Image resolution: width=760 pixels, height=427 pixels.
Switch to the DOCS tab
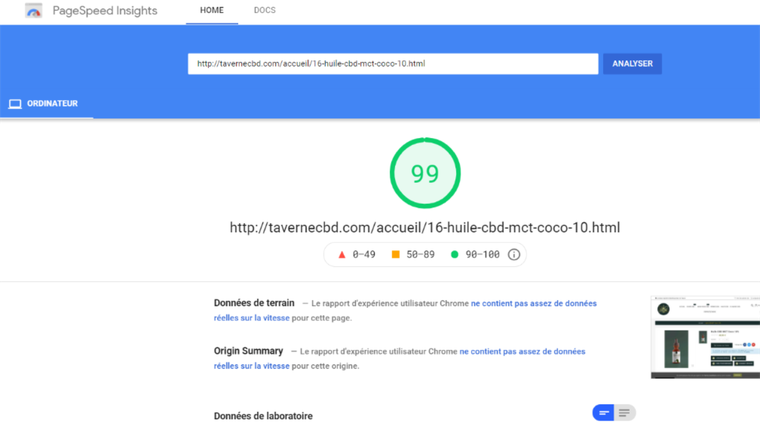265,11
